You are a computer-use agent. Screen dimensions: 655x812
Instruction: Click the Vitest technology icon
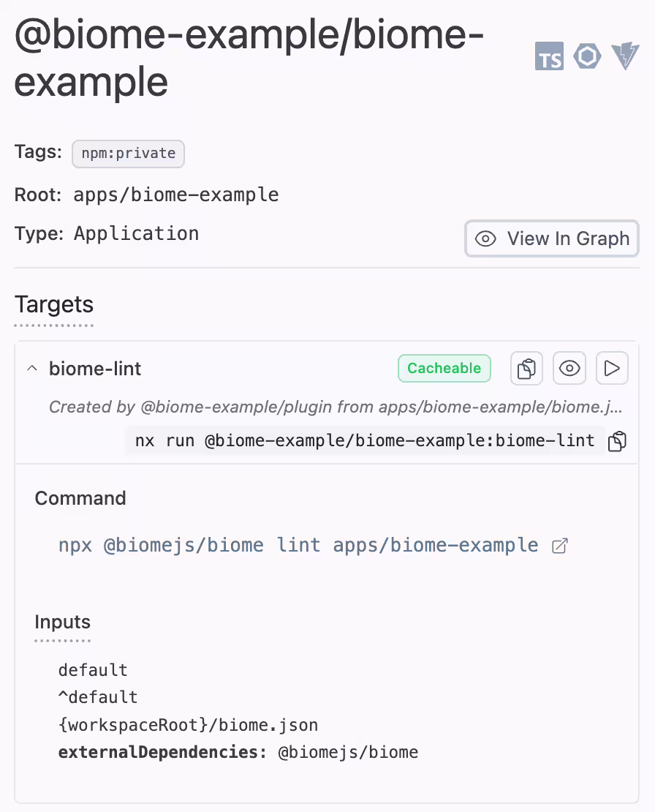click(625, 56)
